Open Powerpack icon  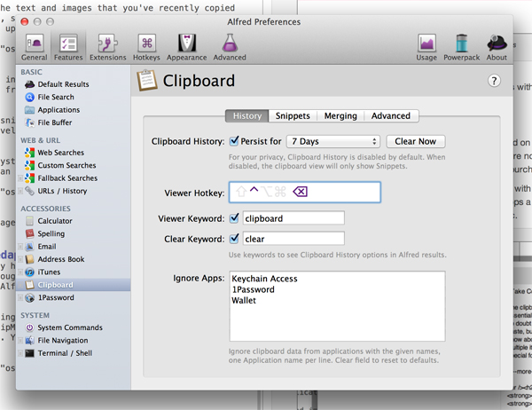(461, 47)
